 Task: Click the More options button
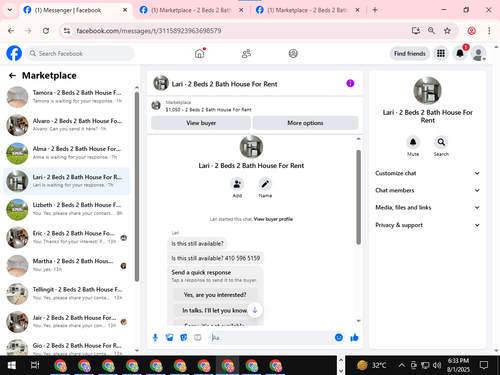click(x=305, y=123)
